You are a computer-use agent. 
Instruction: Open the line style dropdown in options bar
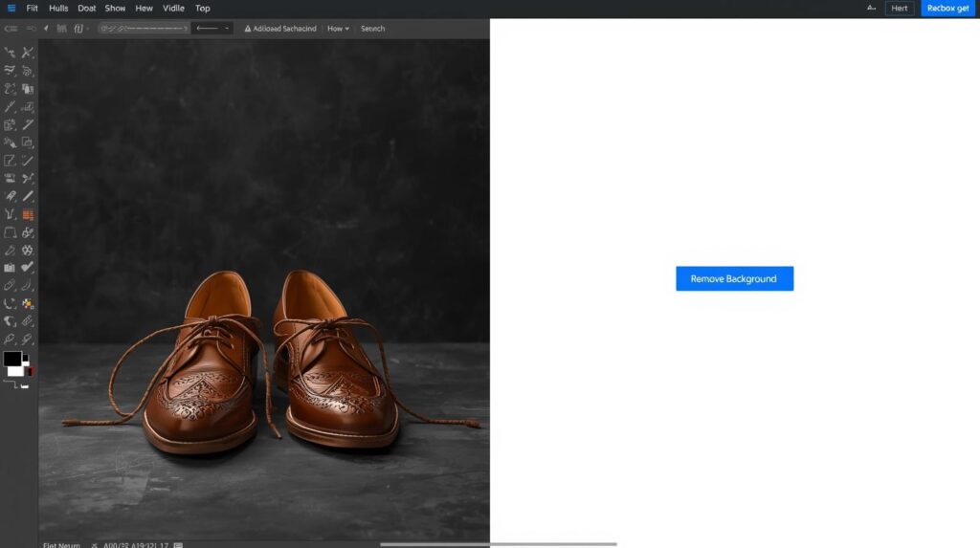click(212, 28)
